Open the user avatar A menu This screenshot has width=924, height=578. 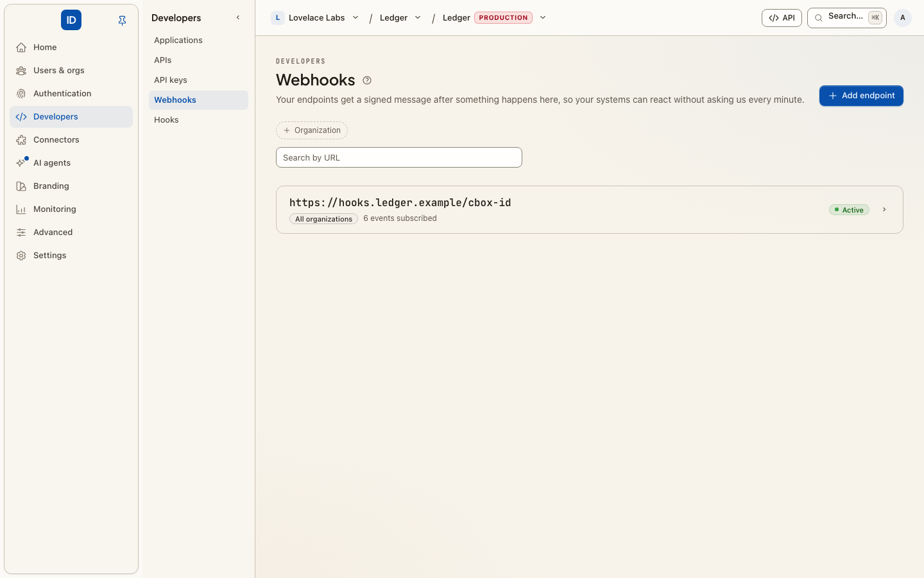(903, 18)
